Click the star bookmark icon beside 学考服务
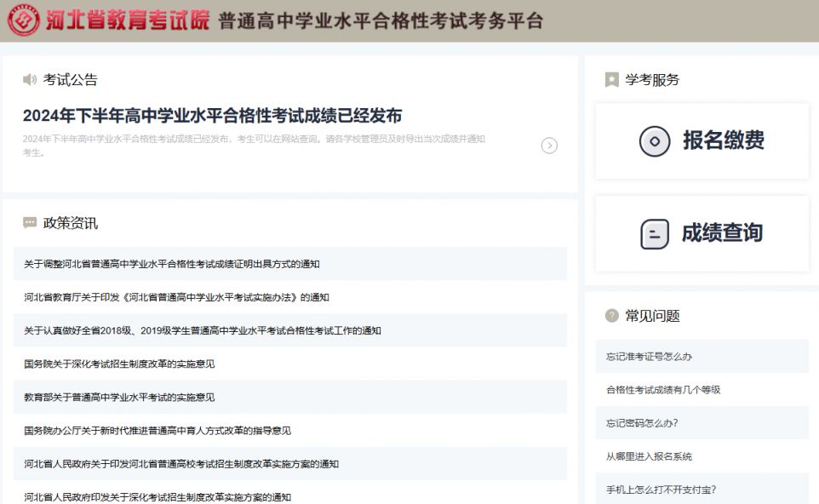The image size is (819, 504). [611, 79]
